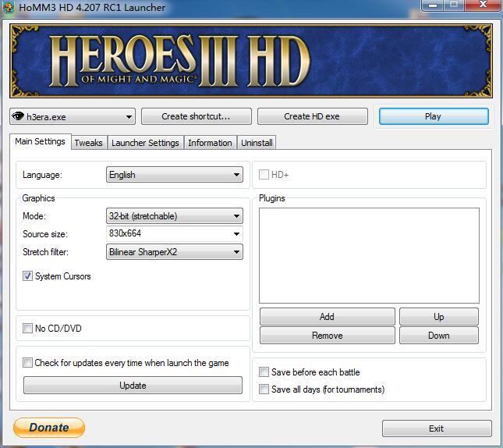503x448 pixels.
Task: Close the launcher window
Action: pyautogui.click(x=483, y=5)
